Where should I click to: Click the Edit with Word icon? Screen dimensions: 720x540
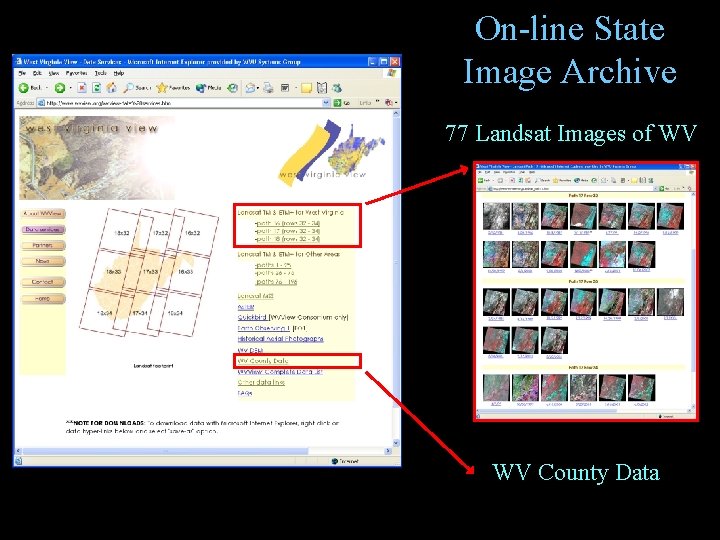[285, 88]
